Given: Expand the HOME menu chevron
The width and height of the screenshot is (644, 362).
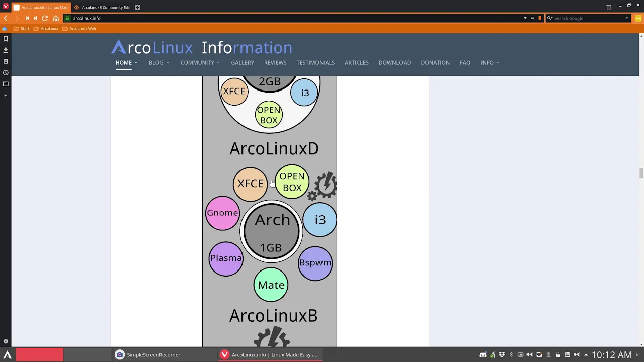Looking at the screenshot, I should (136, 63).
